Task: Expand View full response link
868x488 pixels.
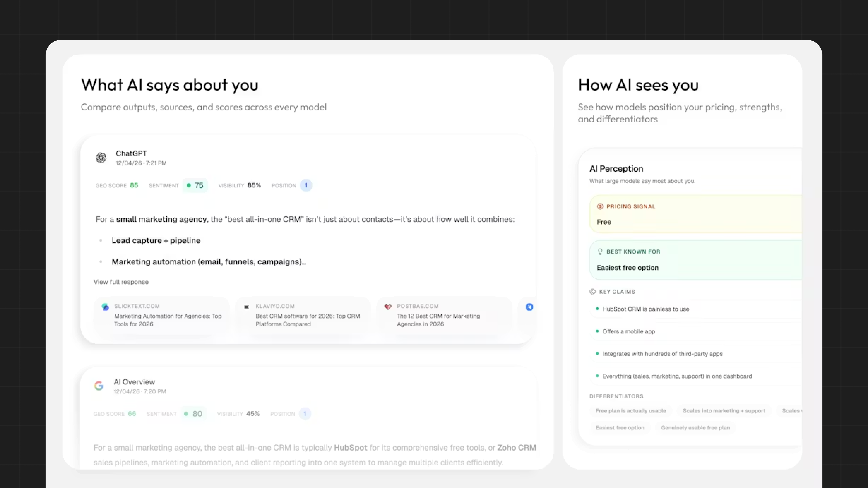Action: tap(121, 282)
